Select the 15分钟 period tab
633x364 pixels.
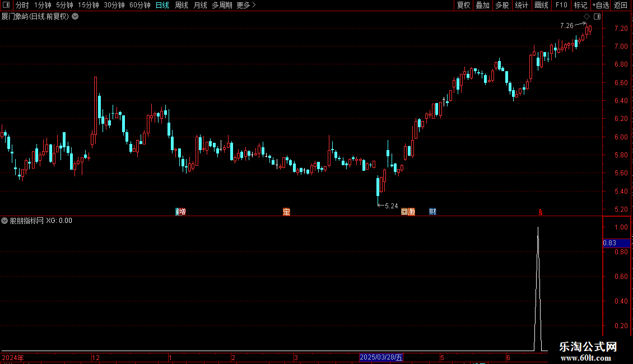tap(88, 5)
